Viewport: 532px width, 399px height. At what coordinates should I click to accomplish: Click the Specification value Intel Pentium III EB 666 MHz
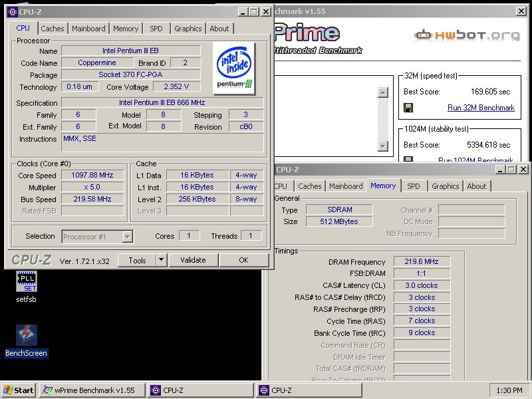tap(162, 102)
